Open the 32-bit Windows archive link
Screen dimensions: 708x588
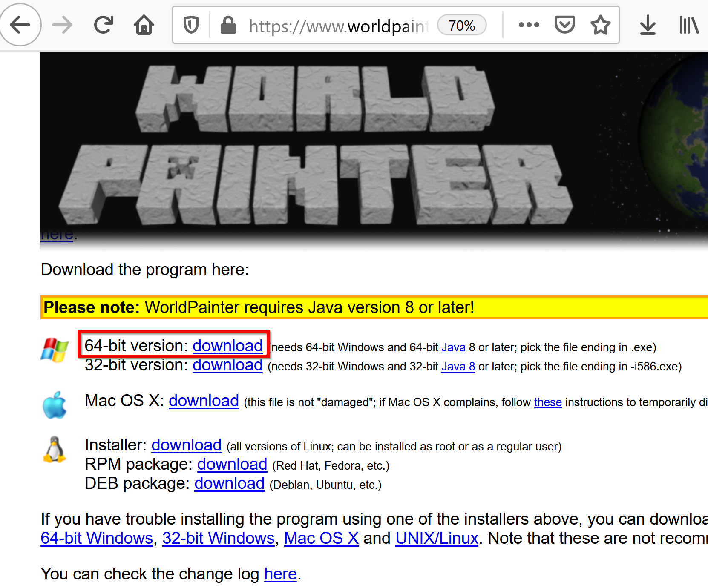pos(219,538)
